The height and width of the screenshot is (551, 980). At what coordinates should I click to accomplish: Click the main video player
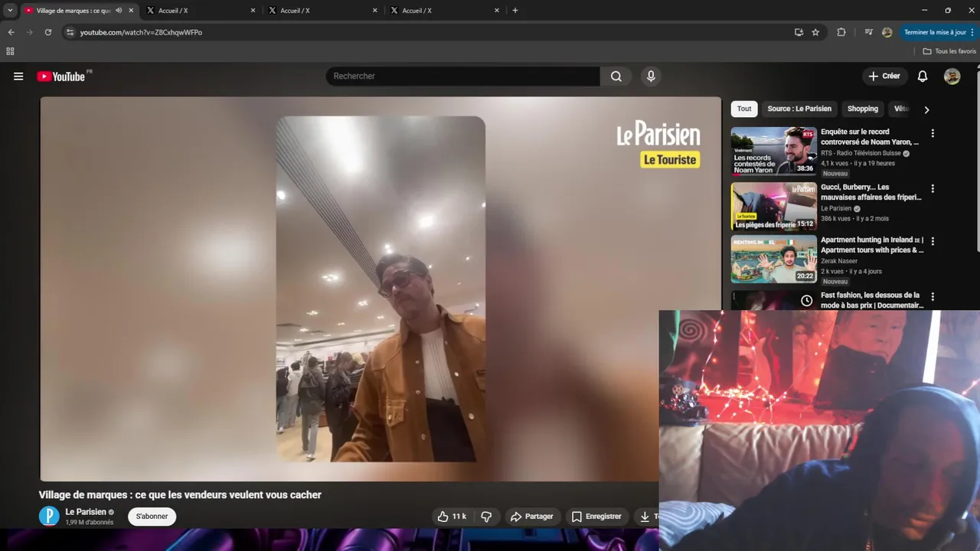click(x=381, y=289)
